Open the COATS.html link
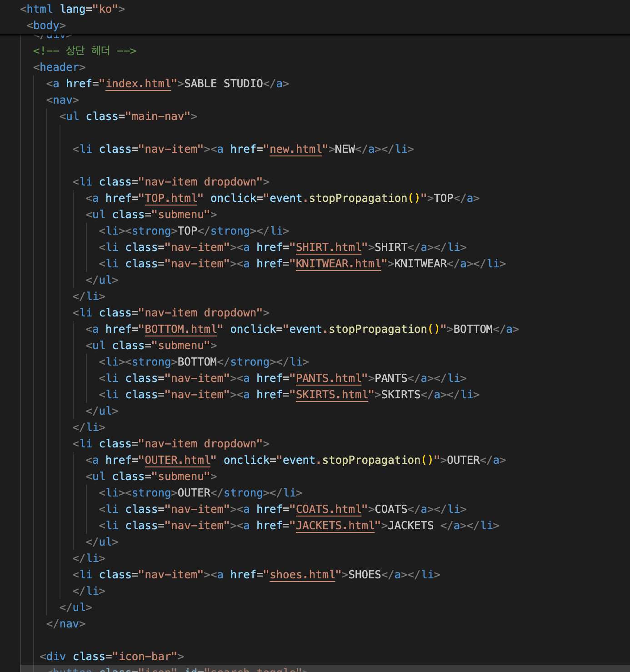 (x=329, y=509)
